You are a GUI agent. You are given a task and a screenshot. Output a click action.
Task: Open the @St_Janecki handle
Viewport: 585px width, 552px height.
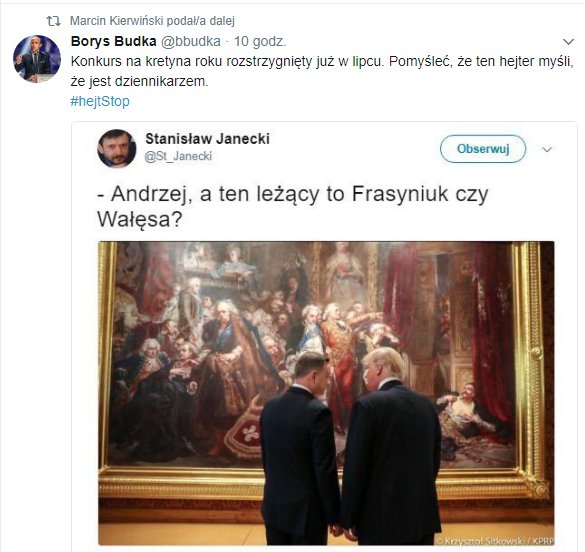(178, 156)
